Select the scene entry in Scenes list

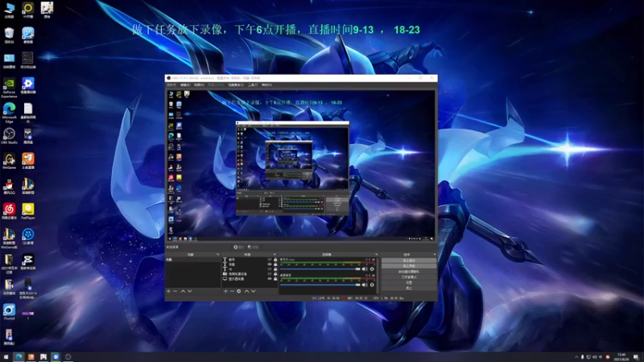point(192,260)
